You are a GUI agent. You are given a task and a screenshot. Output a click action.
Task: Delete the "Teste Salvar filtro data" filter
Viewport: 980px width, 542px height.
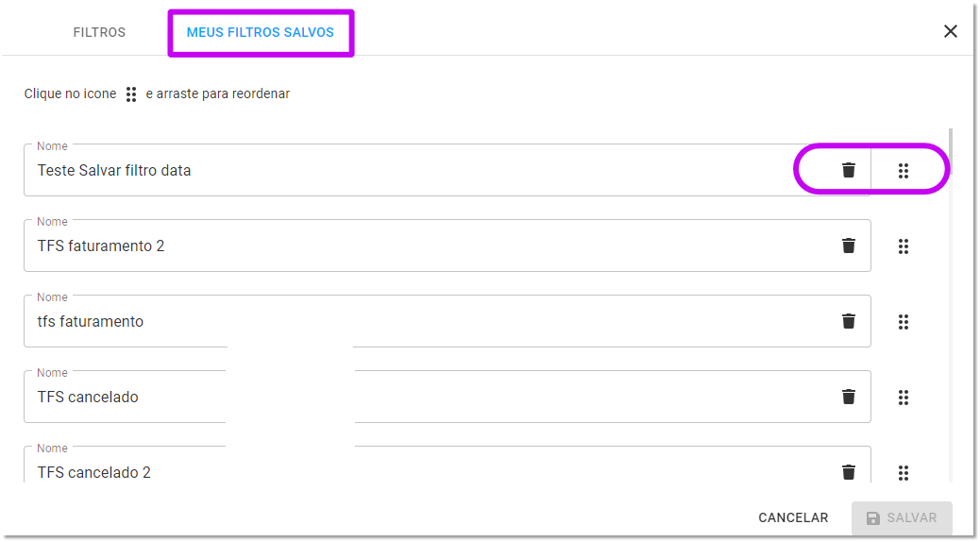point(848,170)
